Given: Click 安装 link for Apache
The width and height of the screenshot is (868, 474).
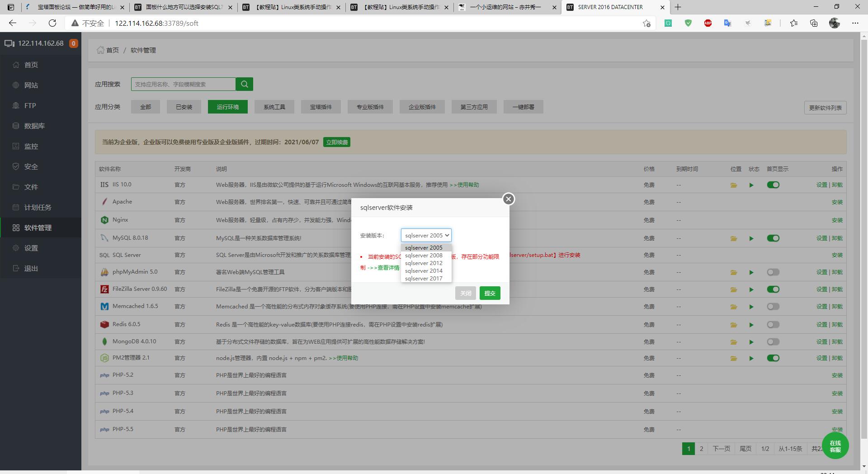Looking at the screenshot, I should pyautogui.click(x=837, y=202).
